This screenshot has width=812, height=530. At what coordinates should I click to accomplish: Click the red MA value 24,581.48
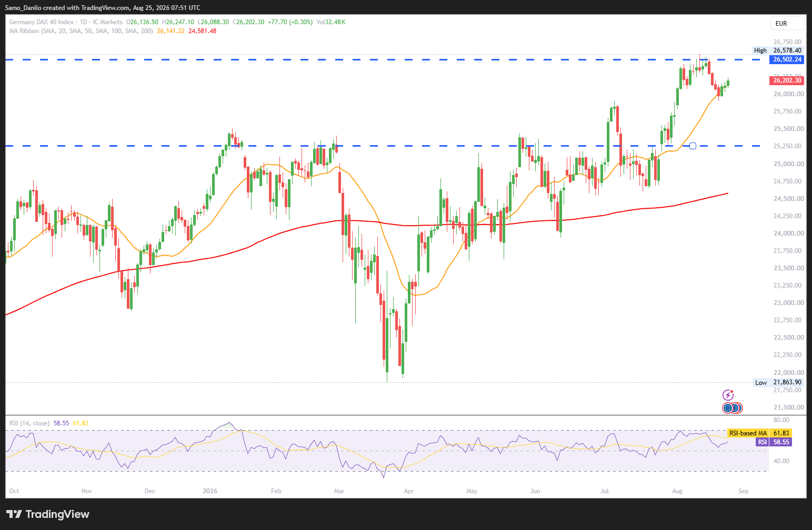[x=202, y=31]
